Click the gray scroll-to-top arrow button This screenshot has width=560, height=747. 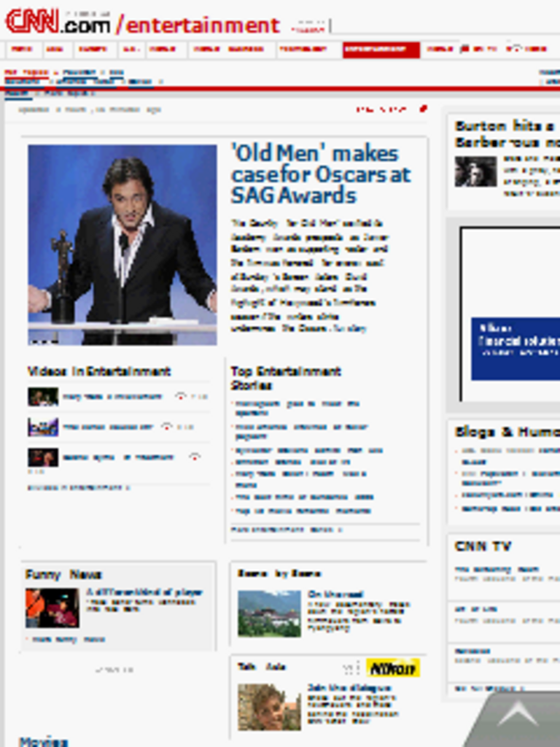tap(518, 715)
